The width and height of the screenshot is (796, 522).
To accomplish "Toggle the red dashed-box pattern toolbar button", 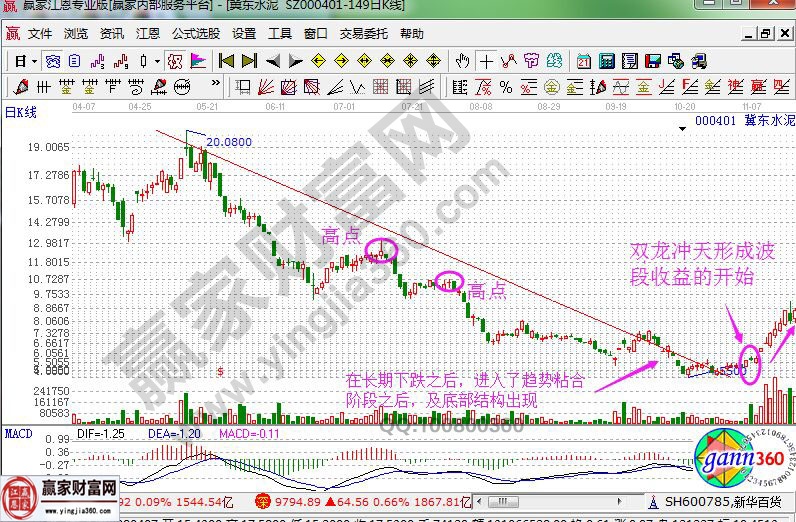I will 175,62.
